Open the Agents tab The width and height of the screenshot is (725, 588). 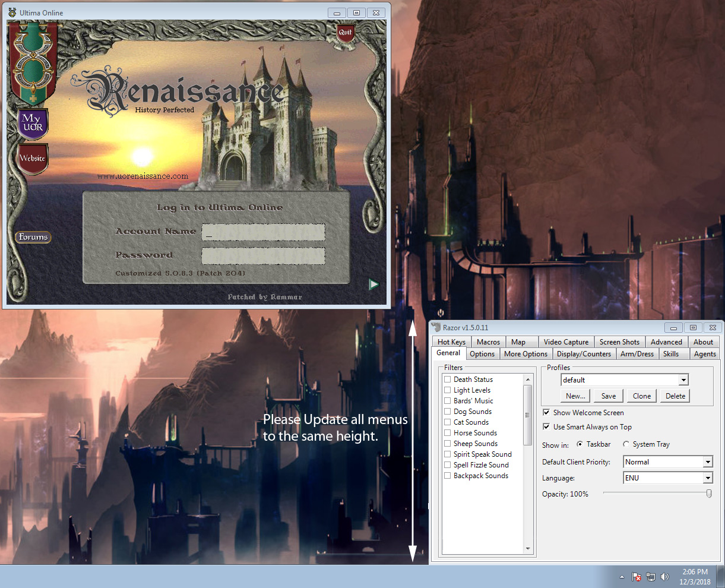(705, 354)
